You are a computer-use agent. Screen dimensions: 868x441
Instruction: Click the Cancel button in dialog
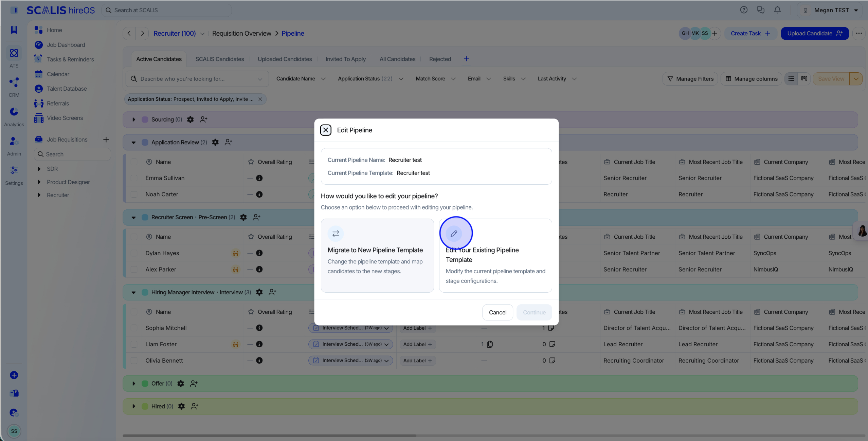pos(498,312)
